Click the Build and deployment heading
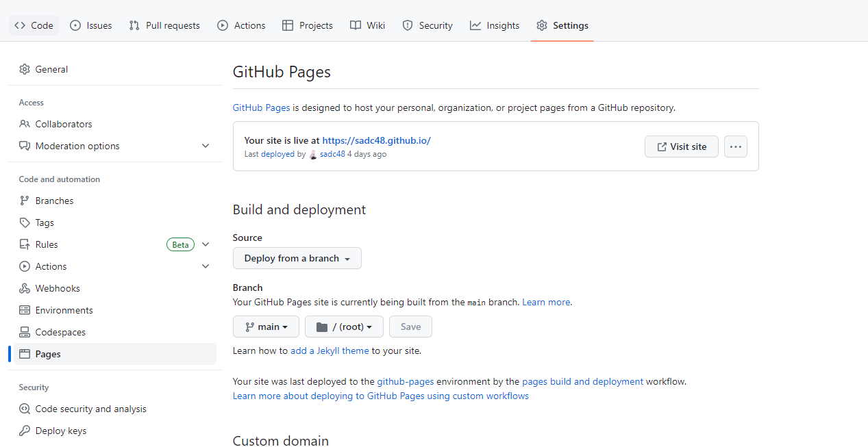Screen dimensions: 868x447 point(299,209)
